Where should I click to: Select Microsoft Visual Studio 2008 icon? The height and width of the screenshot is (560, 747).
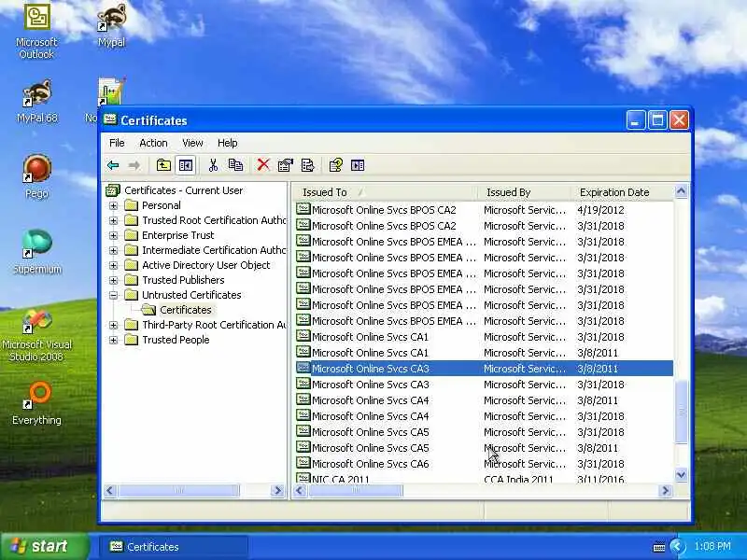(36, 335)
